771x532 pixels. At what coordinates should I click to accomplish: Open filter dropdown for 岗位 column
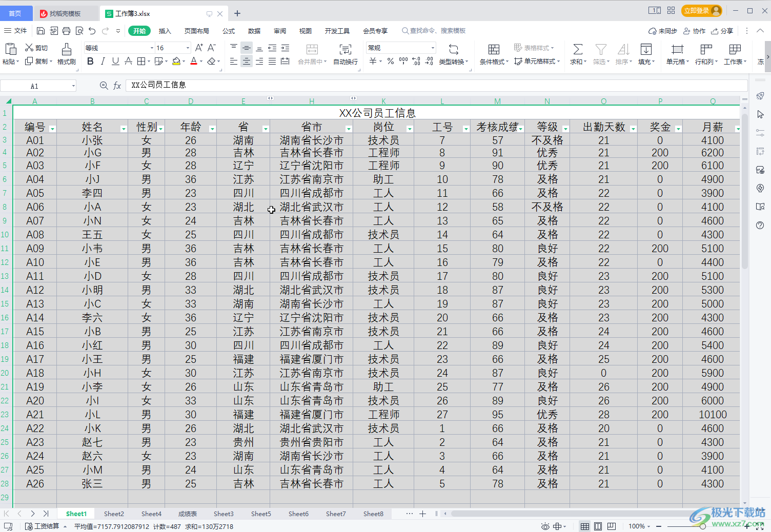click(410, 129)
